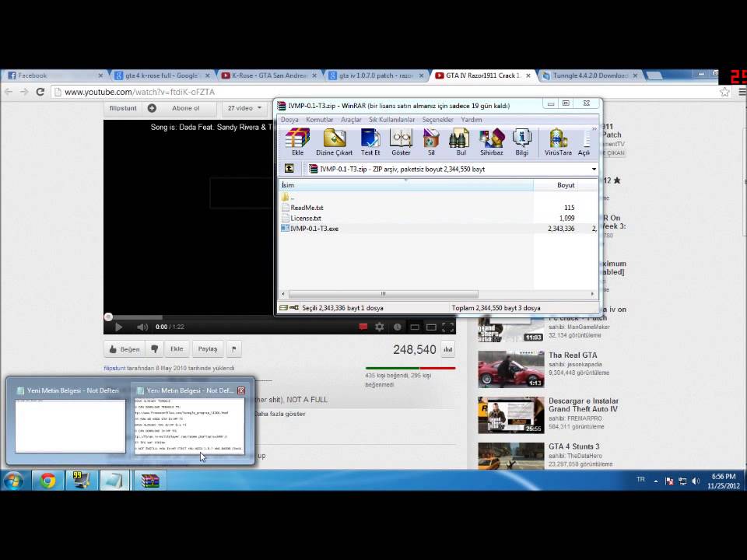
Task: Open the Sık Kullanılanlar menu
Action: [x=391, y=120]
